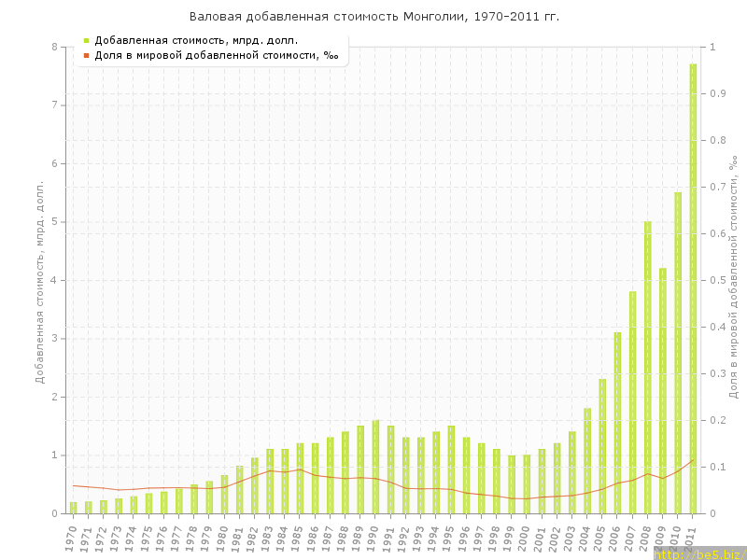Image resolution: width=747 pixels, height=560 pixels.
Task: Select the 2006 bar in the chart
Action: pos(617,423)
